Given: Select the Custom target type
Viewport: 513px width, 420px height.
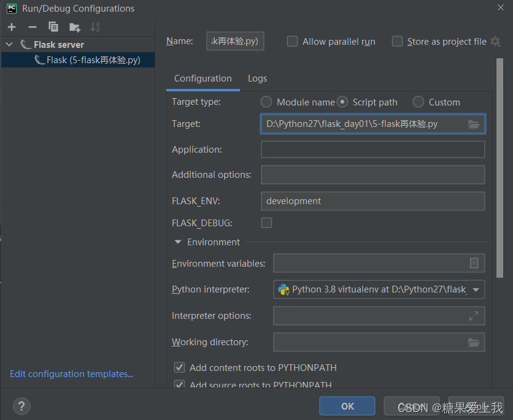Looking at the screenshot, I should [418, 102].
